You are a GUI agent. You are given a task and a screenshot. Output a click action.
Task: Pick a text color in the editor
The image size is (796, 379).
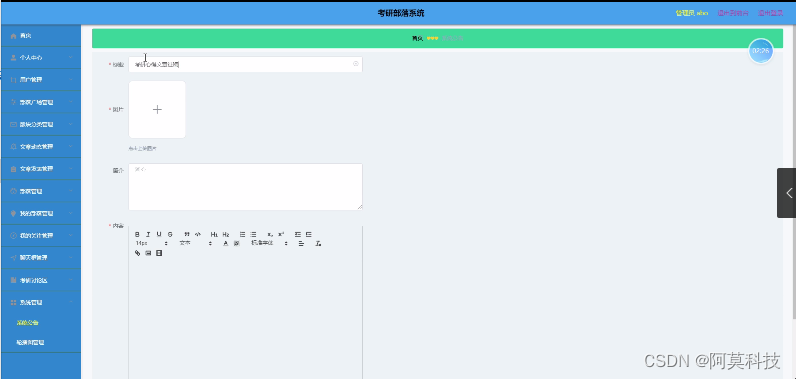coord(226,244)
